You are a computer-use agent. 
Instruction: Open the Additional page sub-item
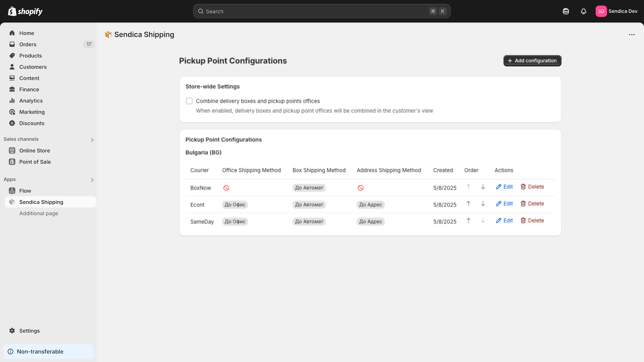click(39, 213)
